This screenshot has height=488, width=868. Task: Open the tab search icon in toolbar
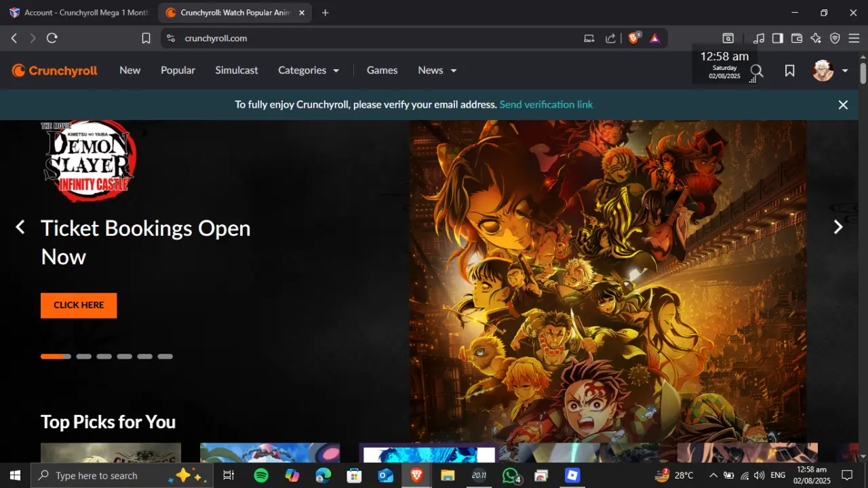728,39
